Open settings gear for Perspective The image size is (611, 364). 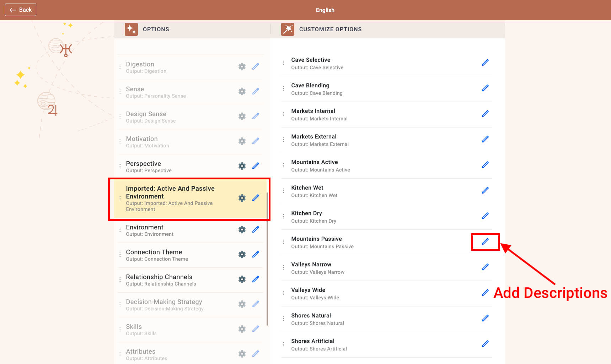pos(242,166)
